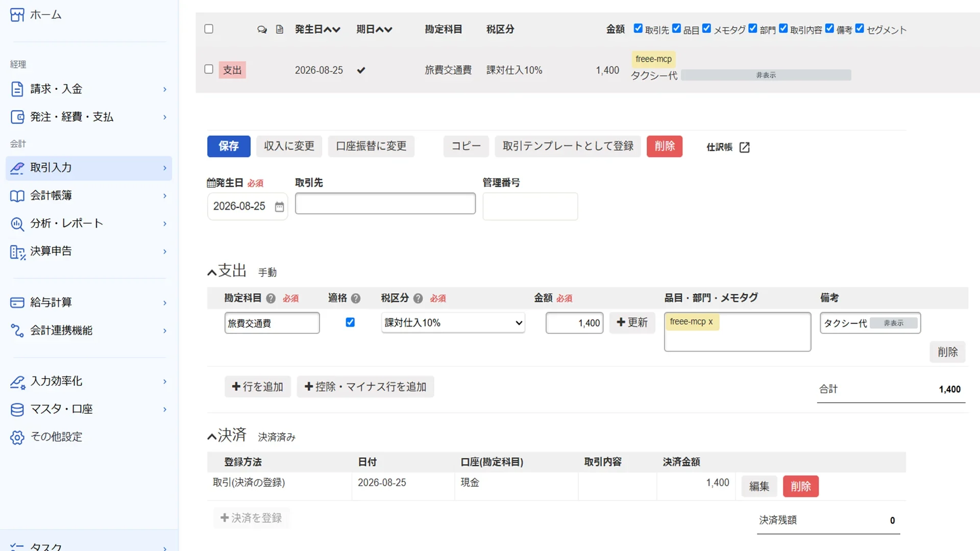Click the 取引先 input field
Image resolution: width=980 pixels, height=551 pixels.
385,204
